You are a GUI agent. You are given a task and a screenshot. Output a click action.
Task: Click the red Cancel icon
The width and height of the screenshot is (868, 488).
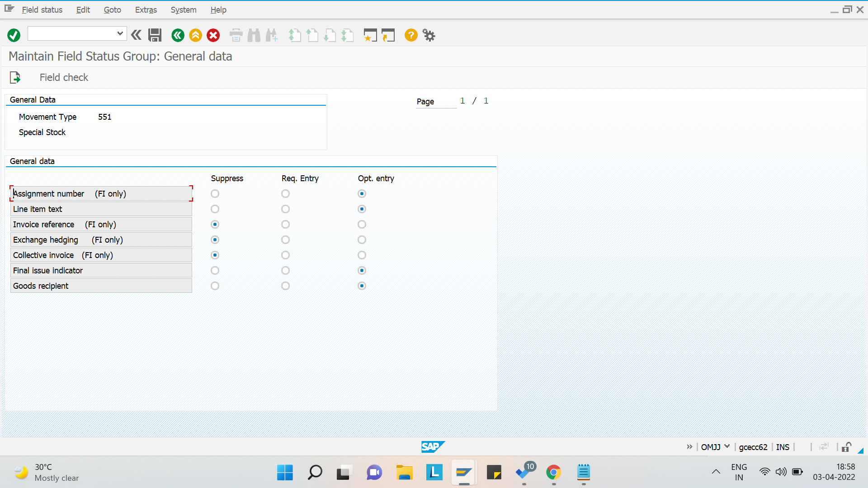click(x=213, y=35)
